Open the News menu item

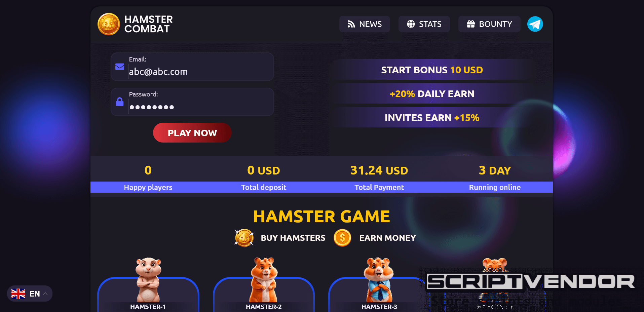click(365, 24)
